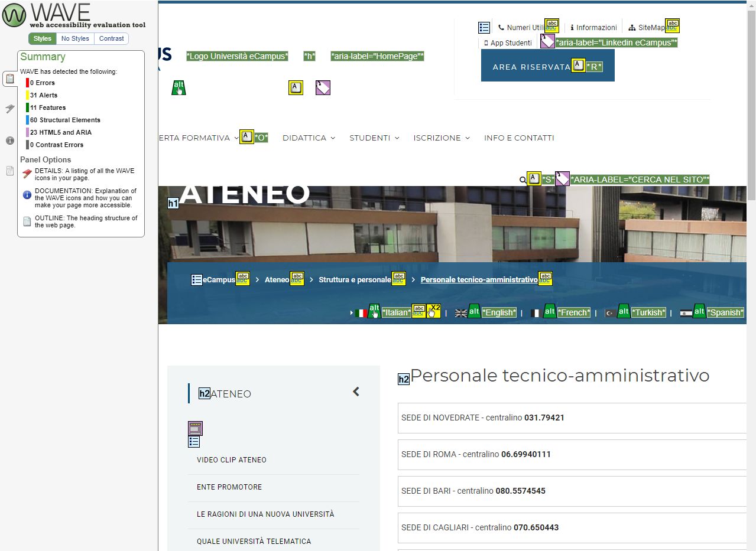This screenshot has width=756, height=551.
Task: Switch to the No Styles view
Action: click(x=75, y=38)
